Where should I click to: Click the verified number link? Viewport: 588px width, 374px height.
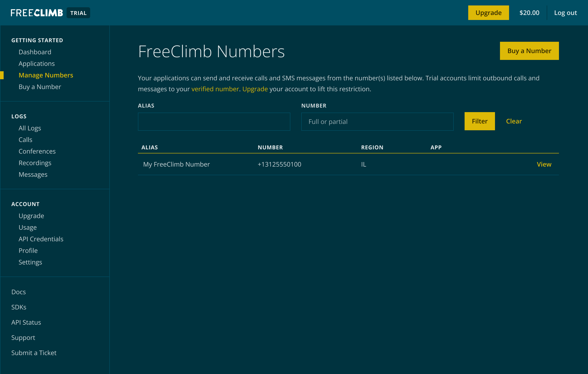pos(215,89)
